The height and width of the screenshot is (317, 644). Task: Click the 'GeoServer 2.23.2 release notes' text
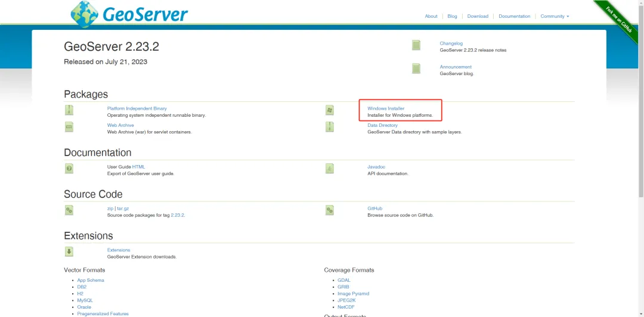tap(473, 50)
